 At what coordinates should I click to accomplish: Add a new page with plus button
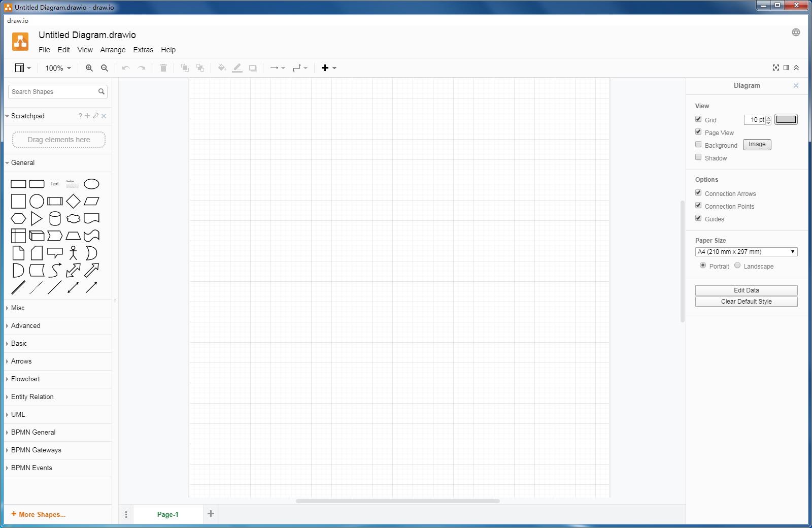pyautogui.click(x=211, y=514)
